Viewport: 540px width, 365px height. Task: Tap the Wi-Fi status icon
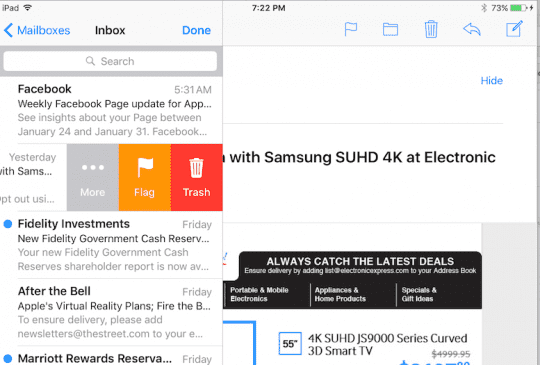27,7
